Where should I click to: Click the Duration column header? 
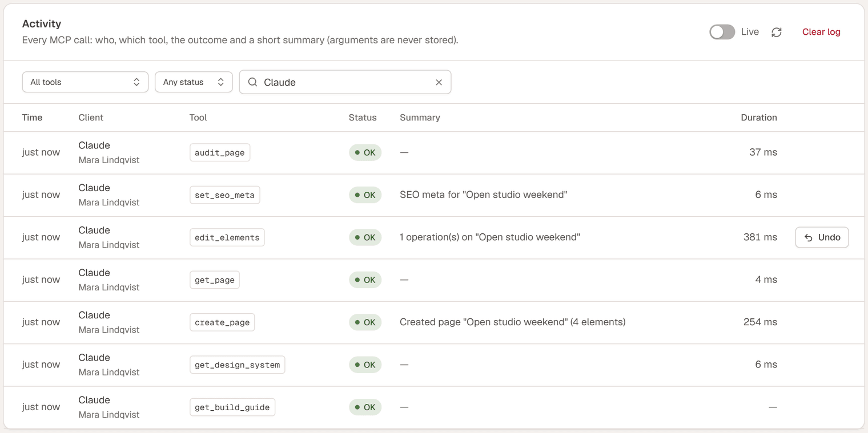759,118
